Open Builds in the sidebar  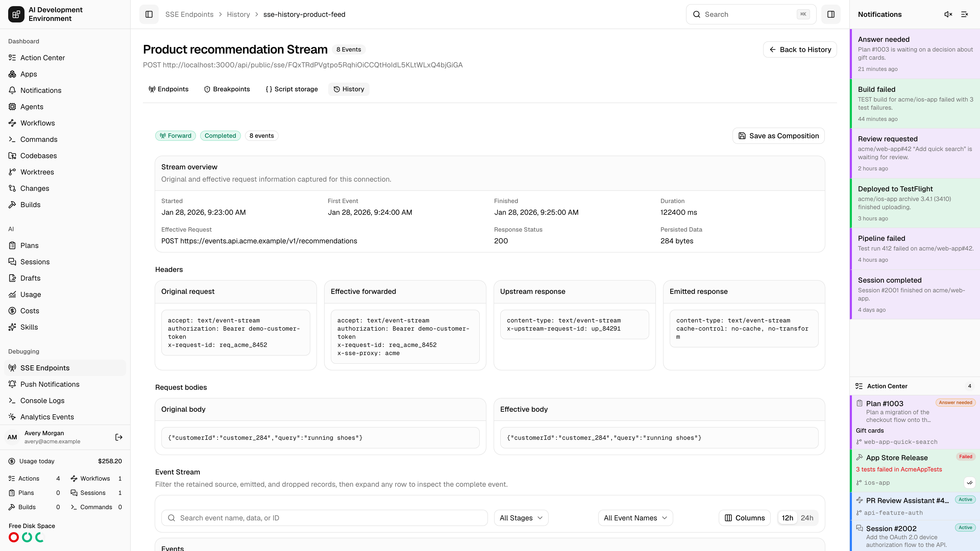[x=65, y=205]
